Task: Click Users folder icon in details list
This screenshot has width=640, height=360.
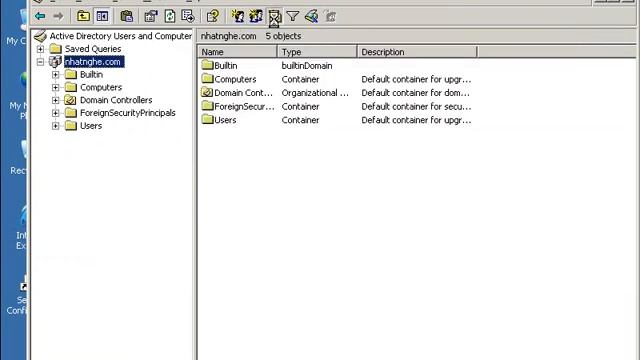Action: (207, 119)
